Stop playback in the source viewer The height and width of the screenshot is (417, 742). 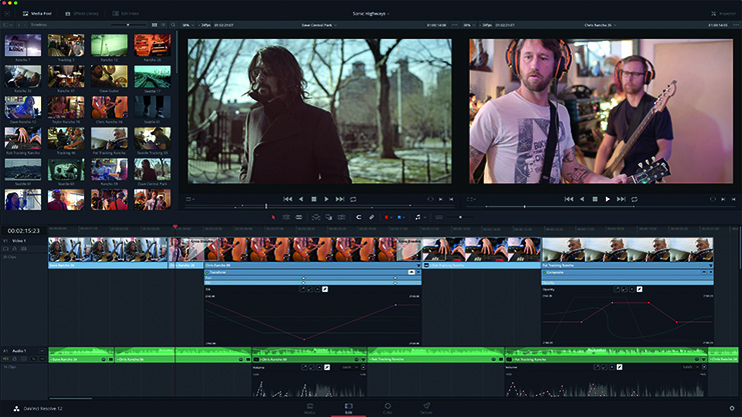pyautogui.click(x=314, y=199)
